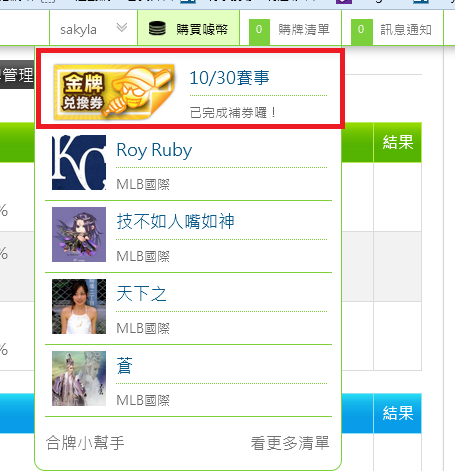Click the woman photo avatar of 天下之
Screen dimensions: 455x471
(x=79, y=306)
